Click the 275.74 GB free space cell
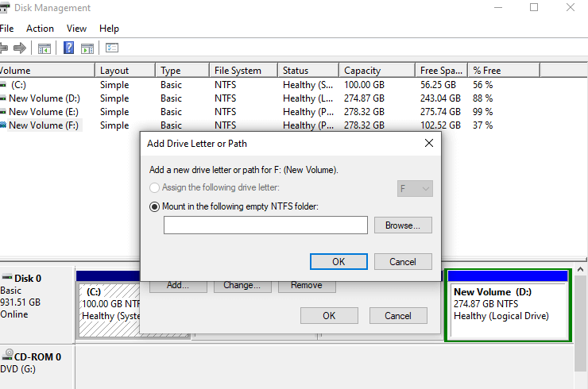The image size is (588, 389). pos(440,112)
